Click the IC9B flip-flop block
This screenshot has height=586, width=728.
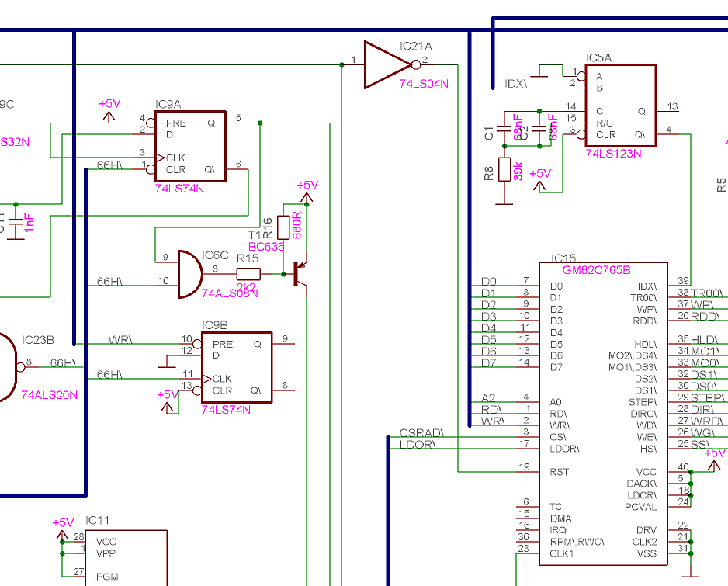[x=237, y=367]
